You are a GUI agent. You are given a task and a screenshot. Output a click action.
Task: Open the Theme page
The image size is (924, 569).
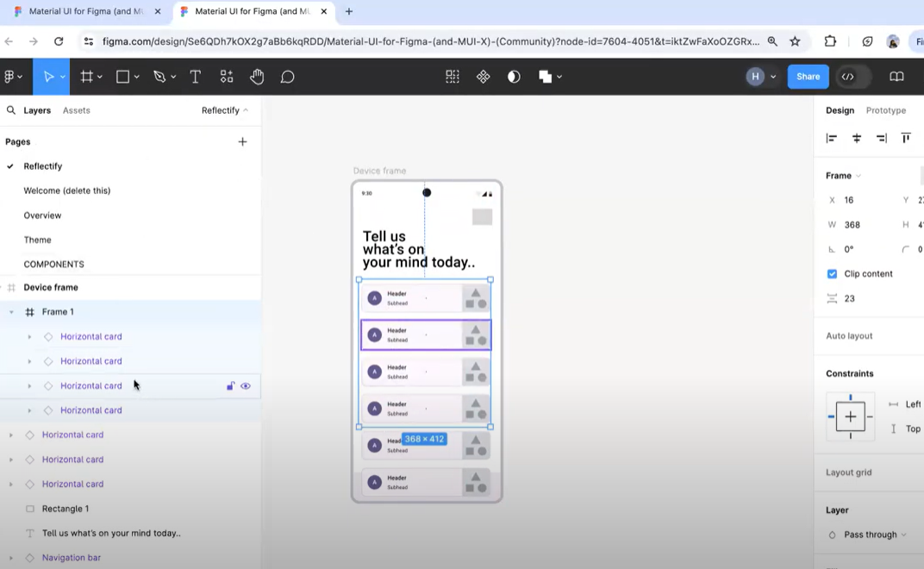pos(37,240)
